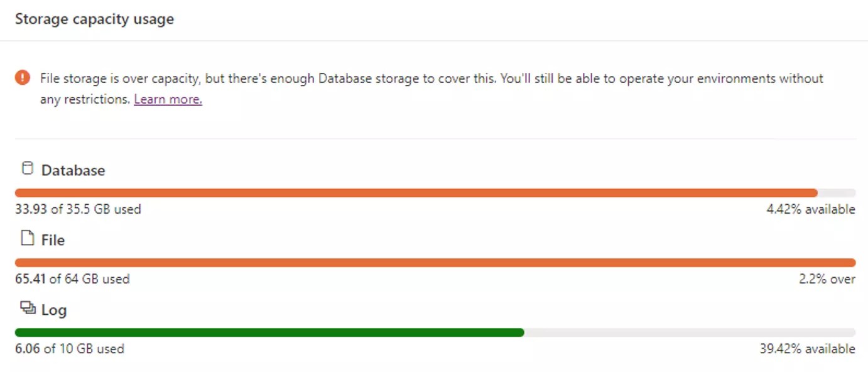Click the File storage document icon

(x=26, y=237)
